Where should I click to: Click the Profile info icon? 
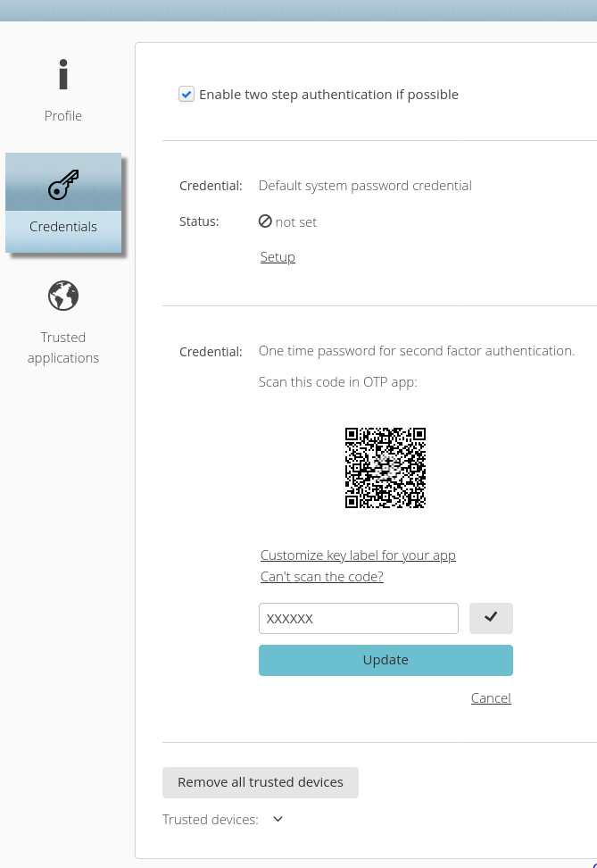[x=63, y=75]
